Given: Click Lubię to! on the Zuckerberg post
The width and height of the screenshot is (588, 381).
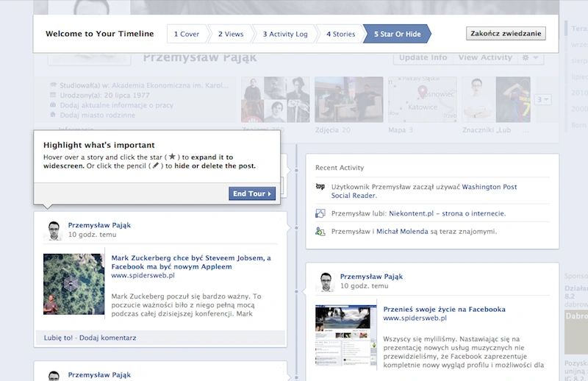Looking at the screenshot, I should (x=58, y=338).
